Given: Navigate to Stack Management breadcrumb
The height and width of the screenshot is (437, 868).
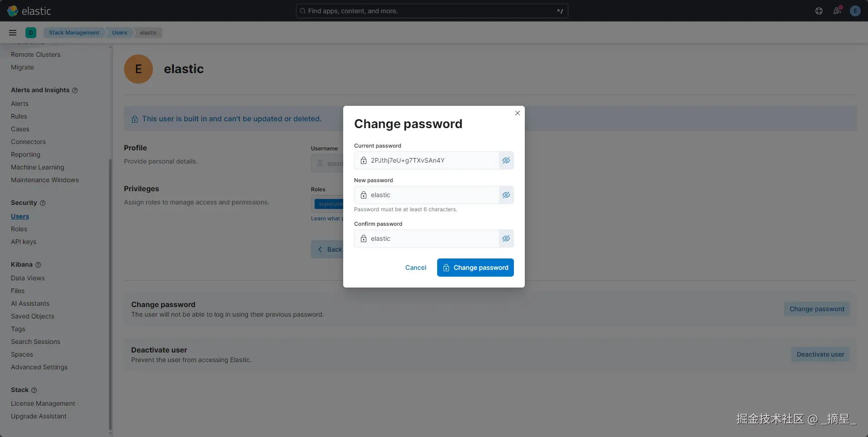Looking at the screenshot, I should [x=74, y=33].
